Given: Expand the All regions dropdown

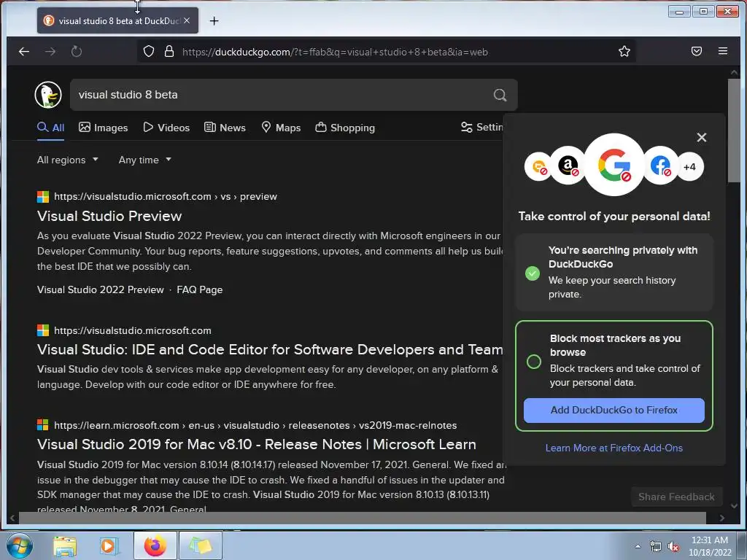Looking at the screenshot, I should tap(68, 160).
